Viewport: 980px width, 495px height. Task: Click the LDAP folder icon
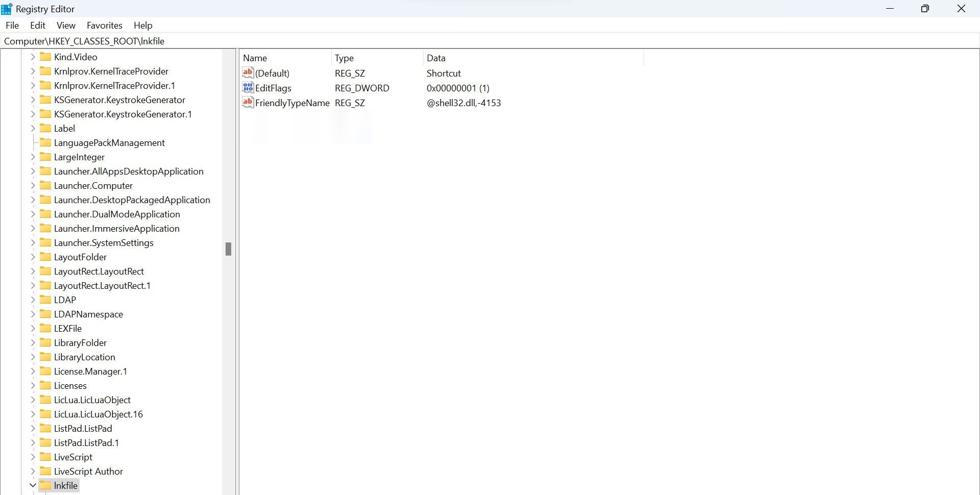pyautogui.click(x=45, y=300)
